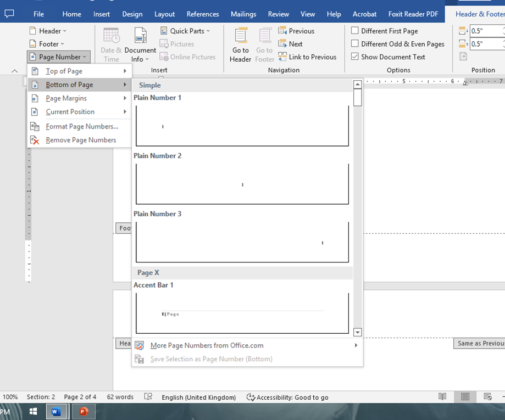Switch to the View tab

coord(308,14)
